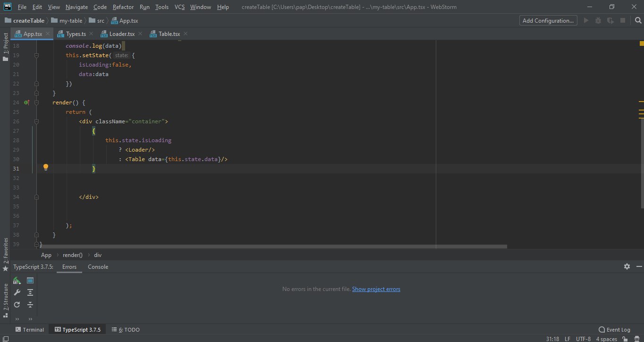Restart TypeScript service with the refresh icon

click(17, 305)
